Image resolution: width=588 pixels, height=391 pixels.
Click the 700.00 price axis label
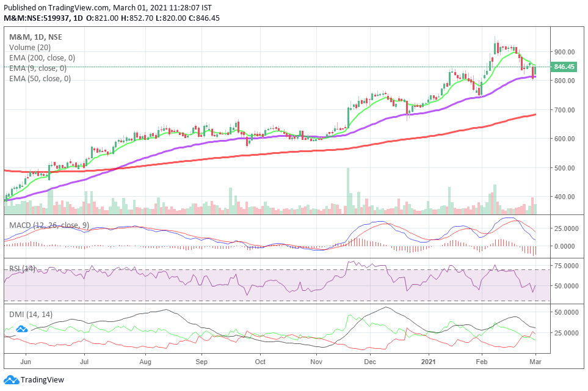pyautogui.click(x=564, y=110)
